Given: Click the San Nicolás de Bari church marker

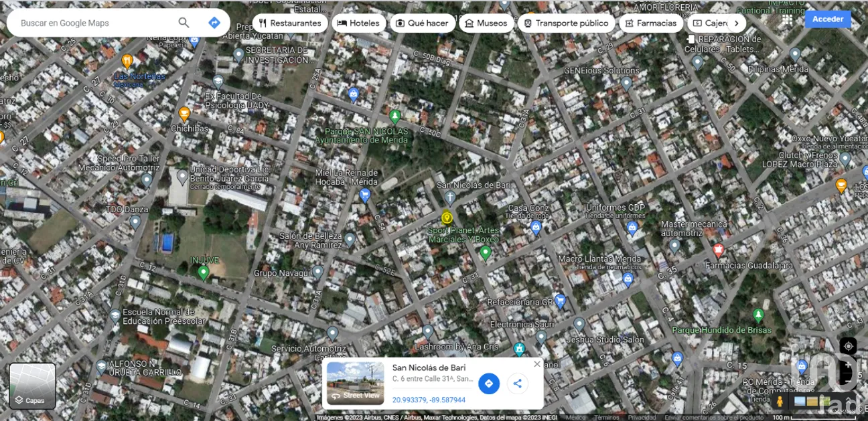Looking at the screenshot, I should pyautogui.click(x=451, y=198).
